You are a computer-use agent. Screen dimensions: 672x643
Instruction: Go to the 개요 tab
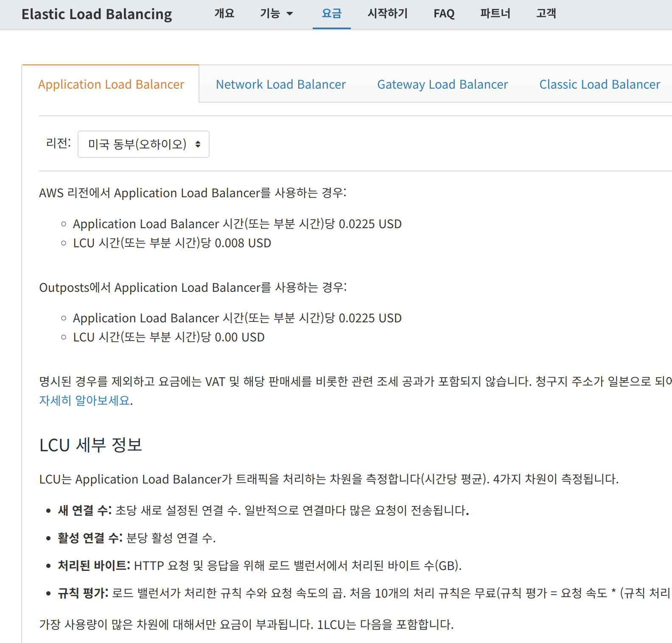click(x=224, y=14)
